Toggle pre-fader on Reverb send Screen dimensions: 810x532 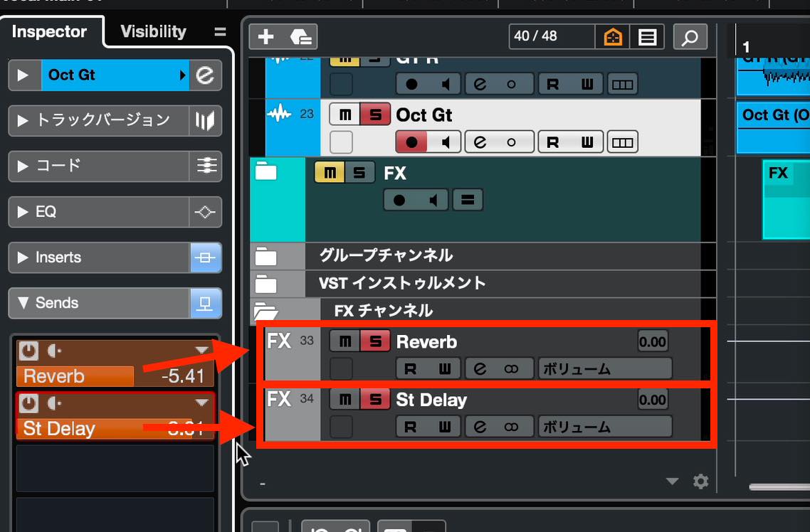click(54, 351)
